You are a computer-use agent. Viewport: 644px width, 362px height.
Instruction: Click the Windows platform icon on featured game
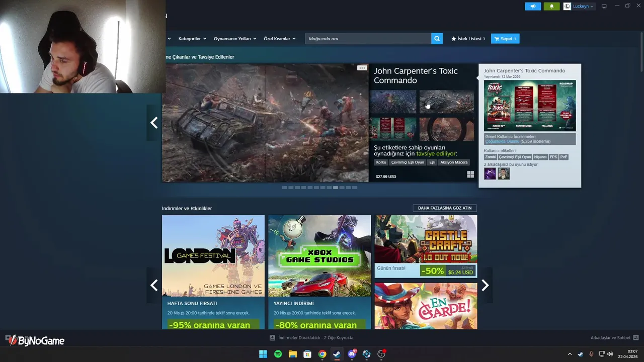(470, 174)
